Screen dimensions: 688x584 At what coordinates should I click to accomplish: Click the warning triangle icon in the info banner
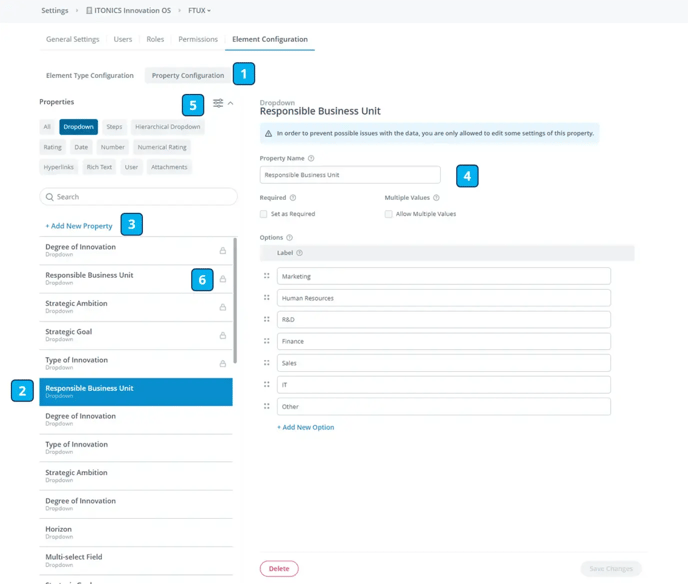pos(269,133)
